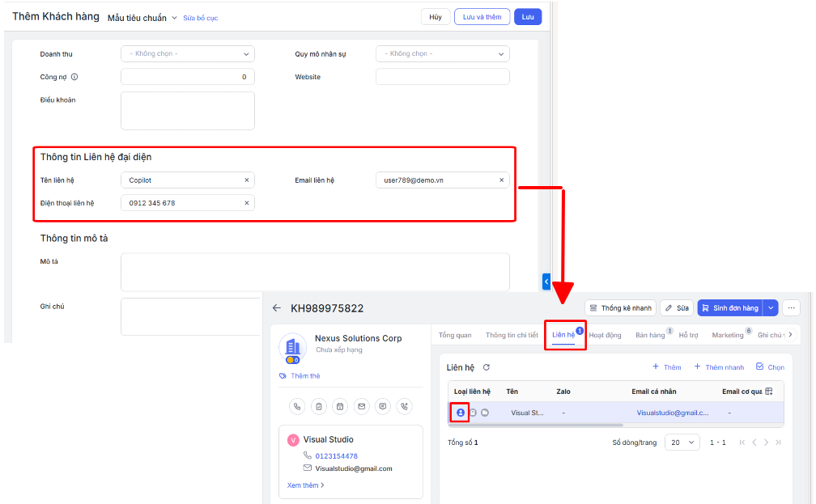Click the Công nợ input field
This screenshot has height=504, width=816.
click(188, 77)
